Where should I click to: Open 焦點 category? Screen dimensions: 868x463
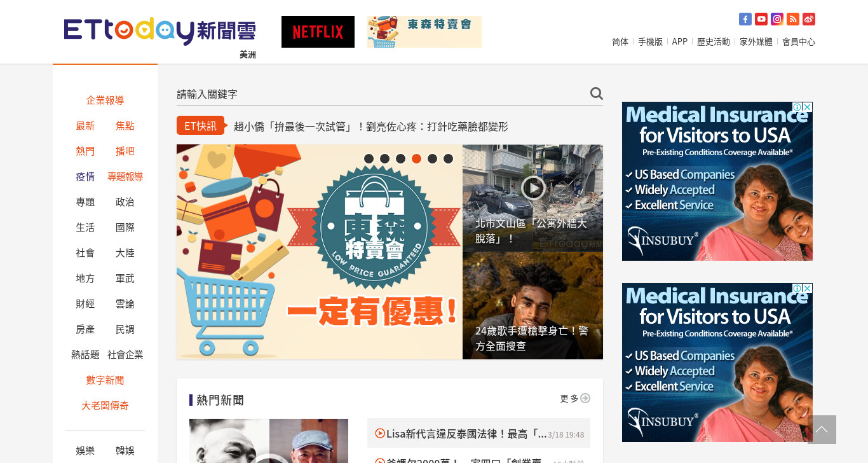(x=125, y=126)
